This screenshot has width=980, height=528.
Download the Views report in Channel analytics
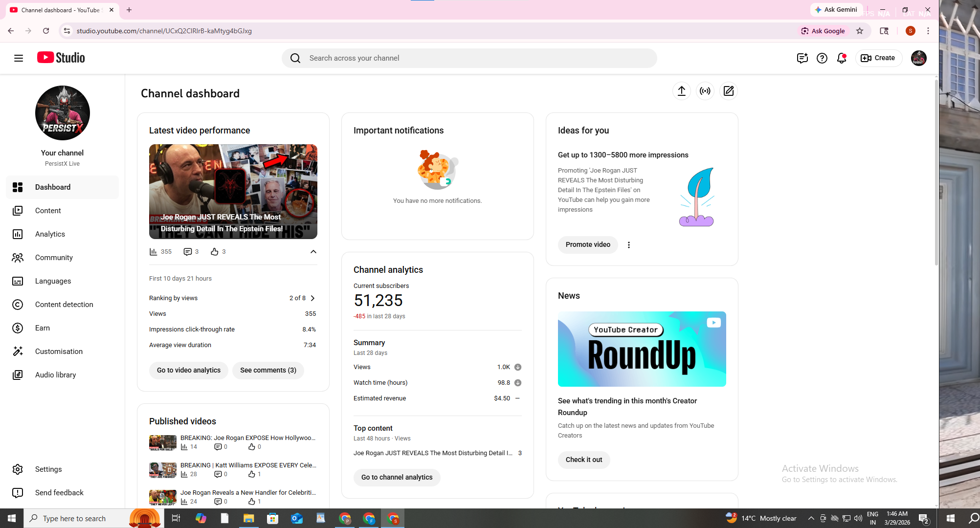pos(517,367)
